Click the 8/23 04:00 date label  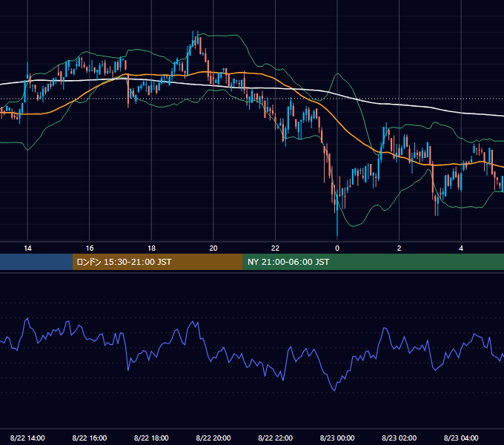(x=461, y=438)
